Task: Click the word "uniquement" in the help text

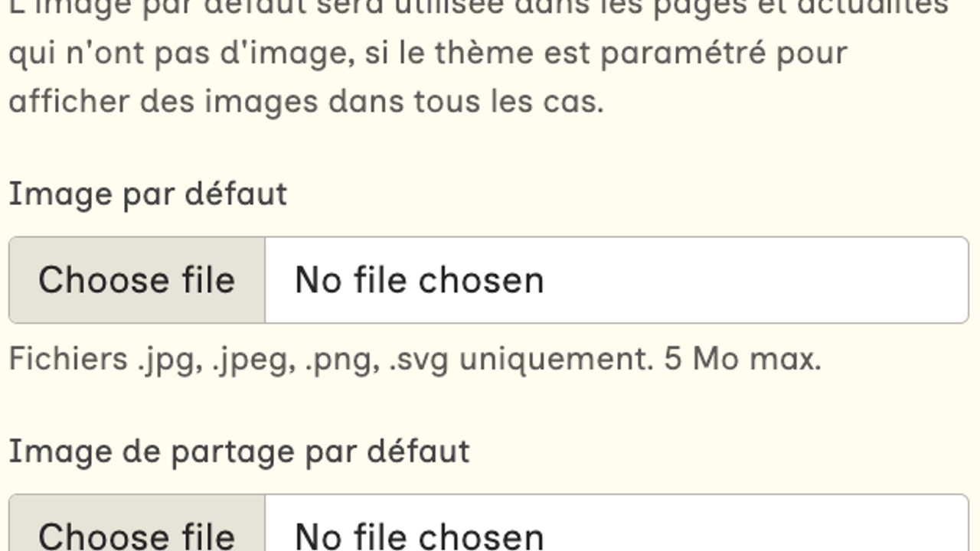Action: click(x=557, y=359)
